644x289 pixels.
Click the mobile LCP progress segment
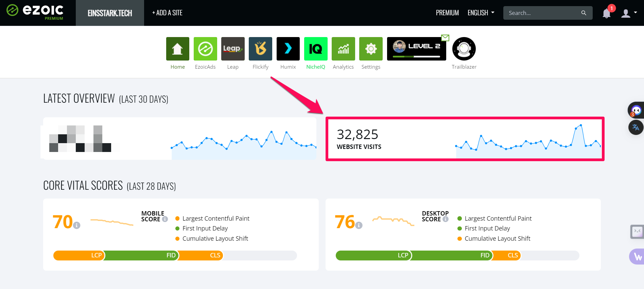(x=79, y=255)
